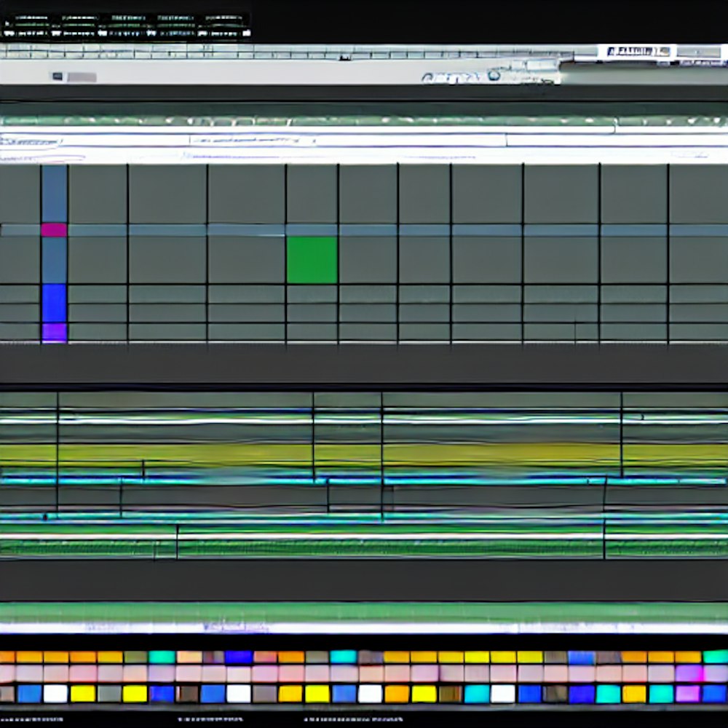This screenshot has width=728, height=728.
Task: Pick the first white swatch in bottom row
Action: 55,694
